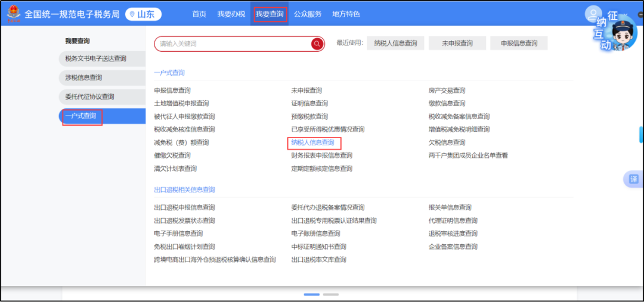Open 出口退税率文库查询 link
The width and height of the screenshot is (644, 302).
click(x=318, y=260)
